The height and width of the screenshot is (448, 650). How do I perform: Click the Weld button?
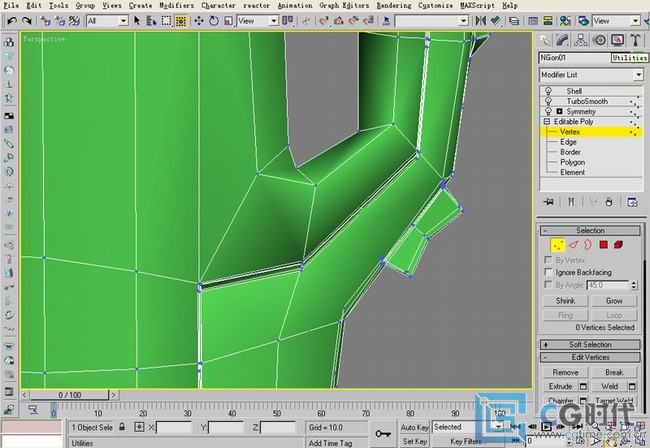(x=609, y=386)
